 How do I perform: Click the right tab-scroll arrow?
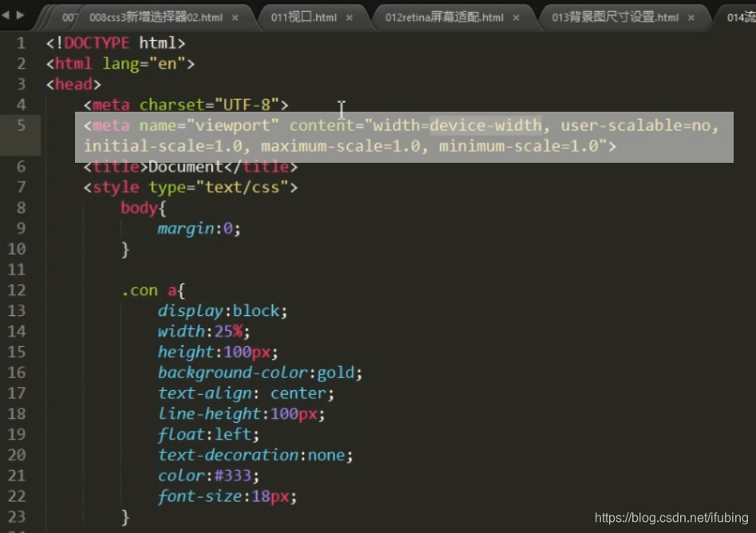tap(20, 15)
